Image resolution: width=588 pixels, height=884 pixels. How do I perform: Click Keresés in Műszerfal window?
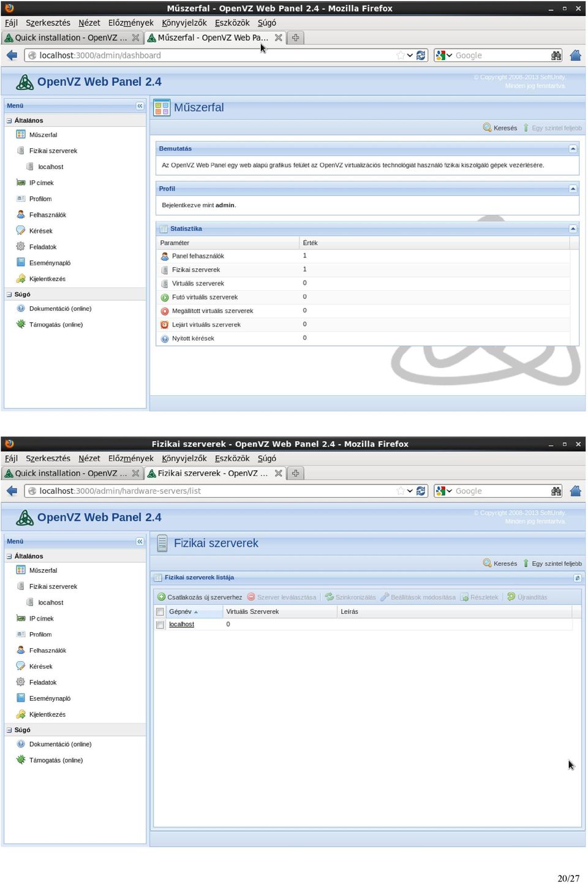(500, 128)
